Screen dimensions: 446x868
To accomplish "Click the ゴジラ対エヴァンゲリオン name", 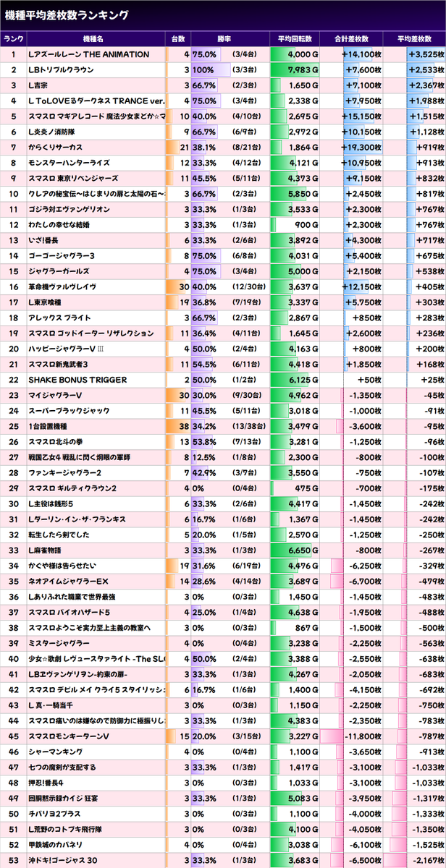I will pyautogui.click(x=69, y=209).
